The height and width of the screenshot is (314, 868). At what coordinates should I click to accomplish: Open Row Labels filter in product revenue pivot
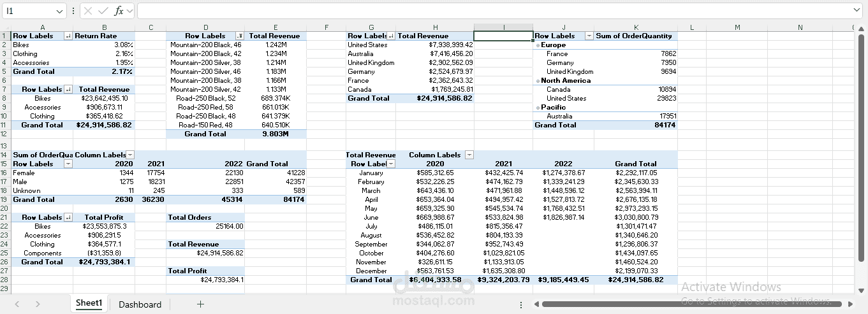[239, 36]
